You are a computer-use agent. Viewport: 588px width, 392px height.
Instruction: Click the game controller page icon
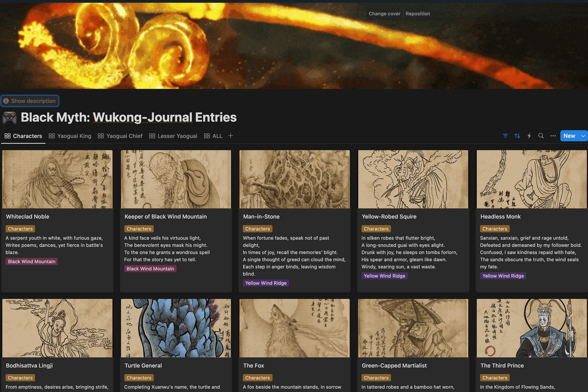(x=10, y=118)
